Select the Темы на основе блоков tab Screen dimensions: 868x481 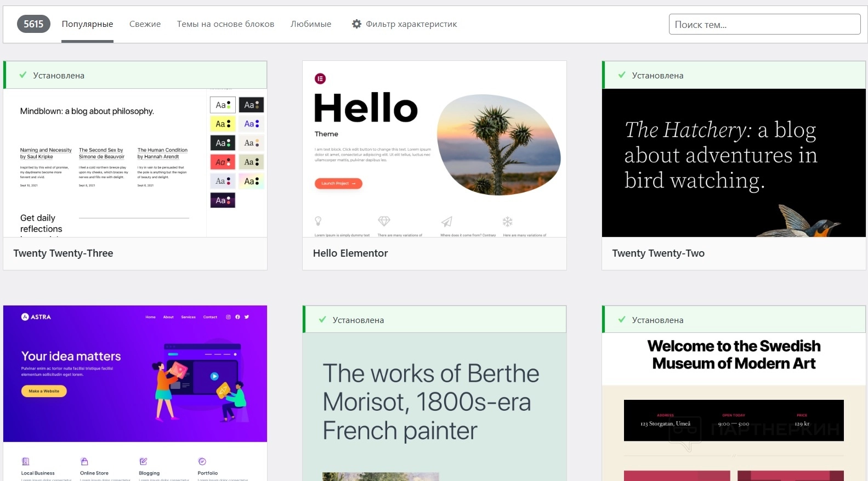(225, 24)
